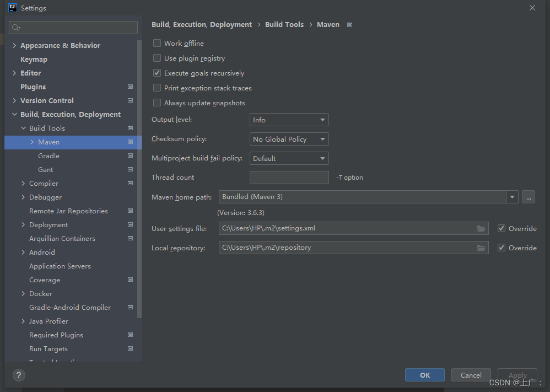
Task: Click the icon after the Maven breadcrumb
Action: click(350, 25)
